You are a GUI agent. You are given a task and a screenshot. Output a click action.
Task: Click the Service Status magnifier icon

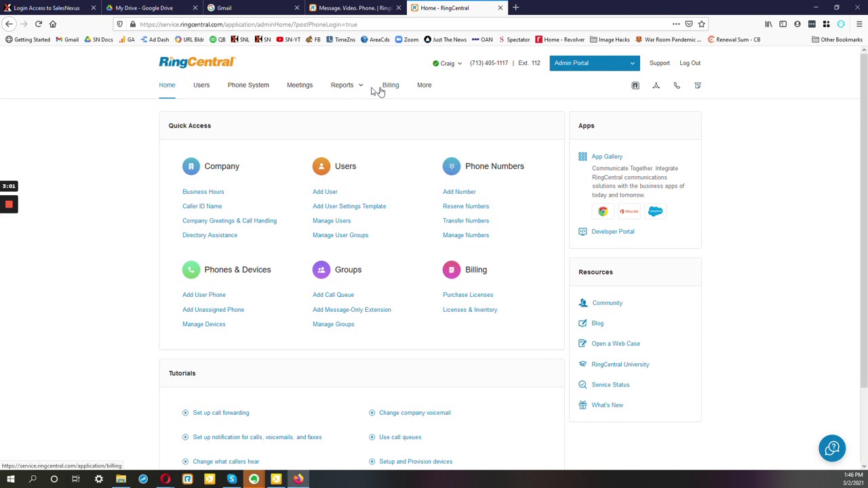pos(583,385)
